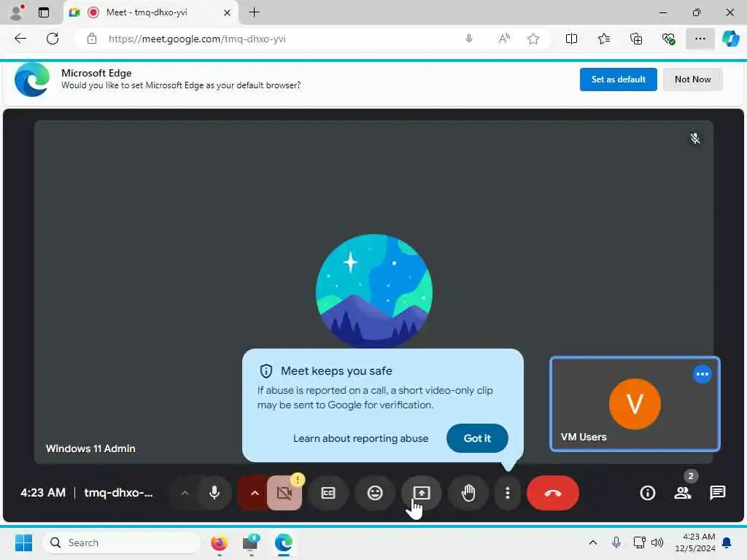The image size is (747, 560).
Task: Mute the microphone in Meet toolbar
Action: point(215,493)
